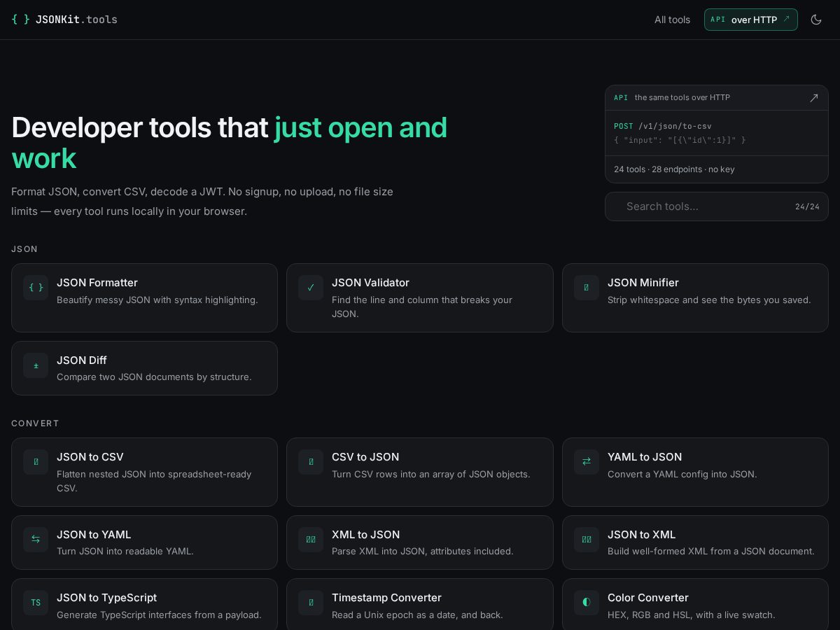Click 'HEX, RGB and HSL' description text
840x630 pixels.
[x=692, y=615]
